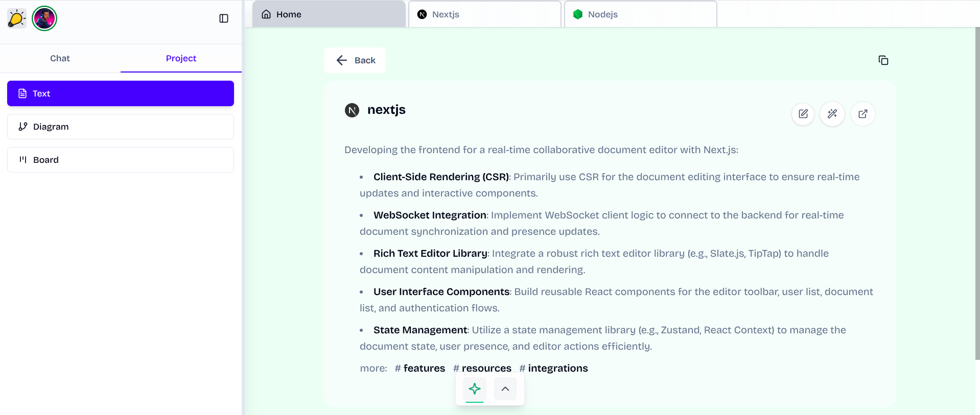Image resolution: width=980 pixels, height=415 pixels.
Task: Select the Text view button
Action: point(121,93)
